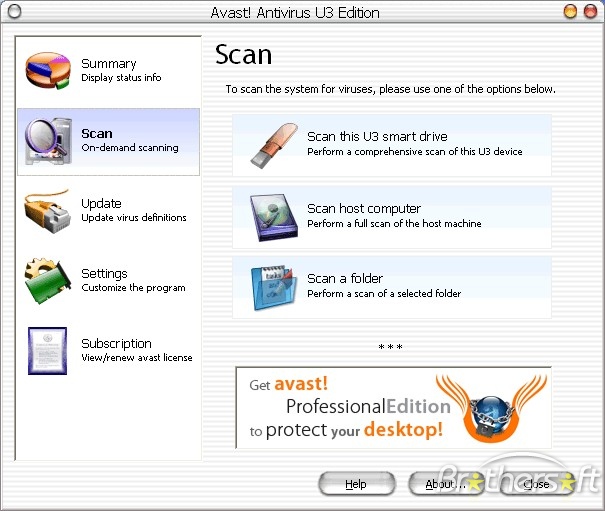Close window with red title button
This screenshot has height=511, width=605.
[590, 12]
